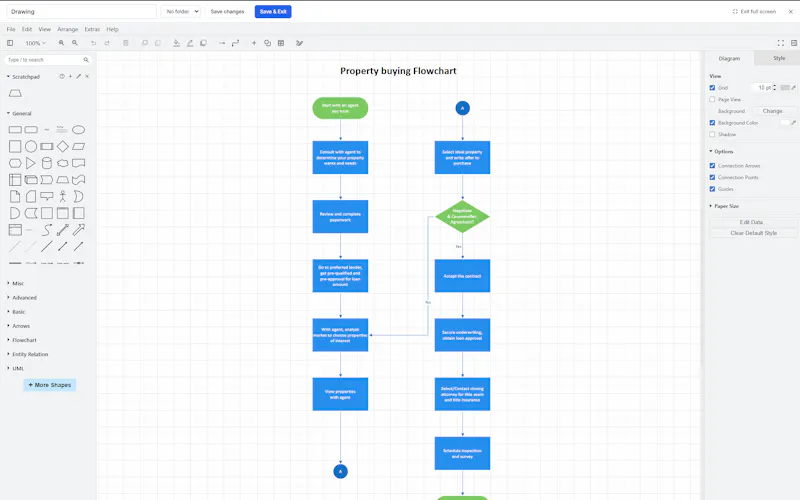Click the Save changes button

click(x=228, y=12)
